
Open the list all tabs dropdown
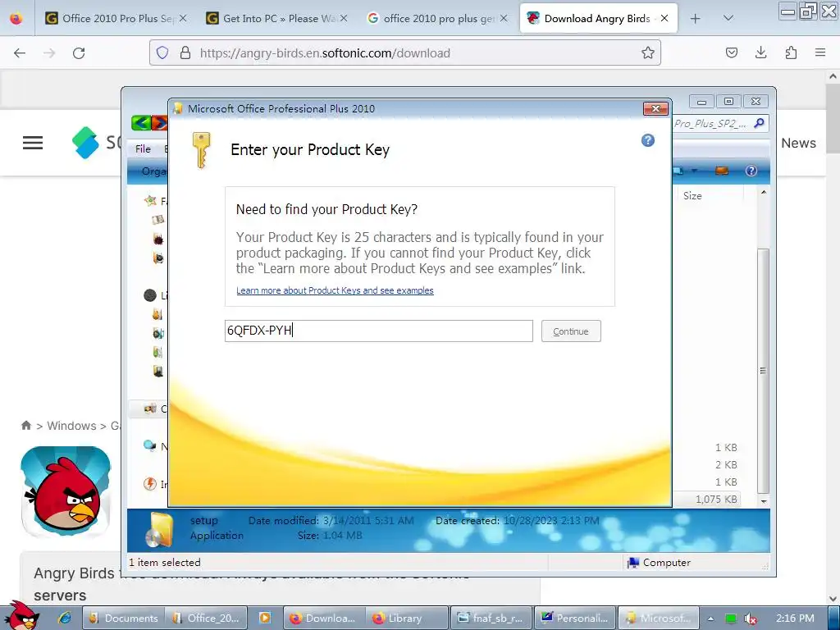pos(728,19)
